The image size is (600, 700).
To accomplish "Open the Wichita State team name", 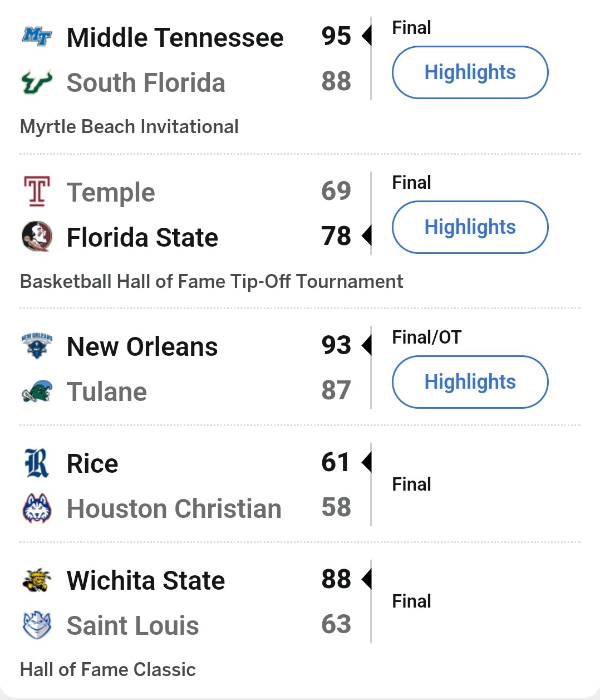I will click(146, 580).
